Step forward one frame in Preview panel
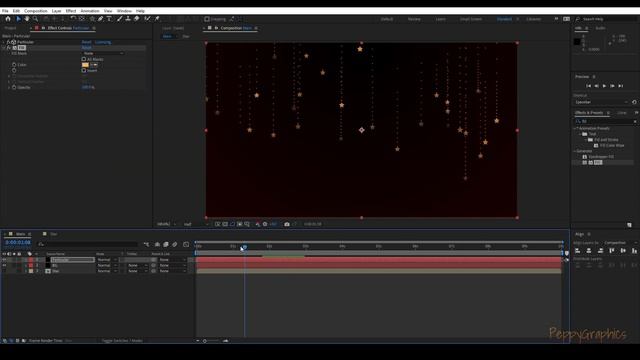Viewport: 640px width, 360px height. (612, 86)
